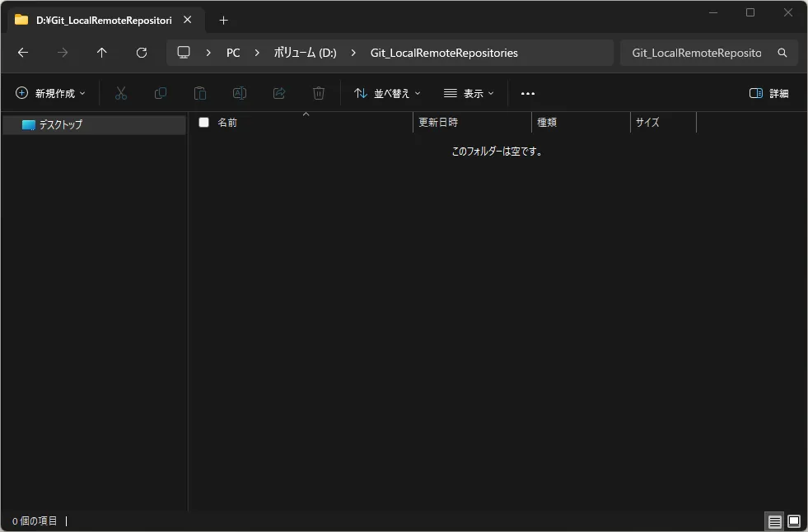Open the 表示 view dropdown
This screenshot has width=808, height=532.
coord(469,93)
